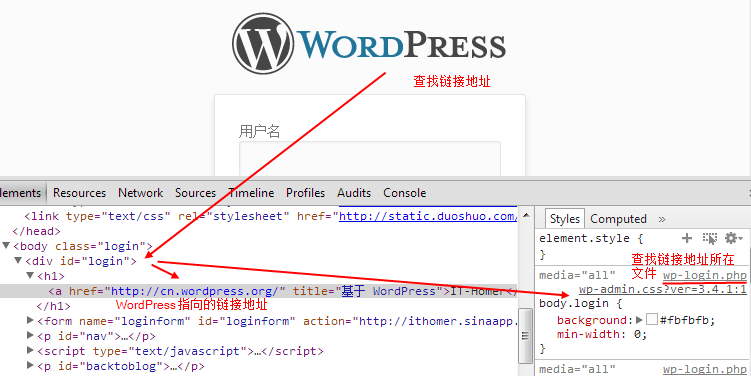Show more sidebar panes chevron

click(x=662, y=219)
